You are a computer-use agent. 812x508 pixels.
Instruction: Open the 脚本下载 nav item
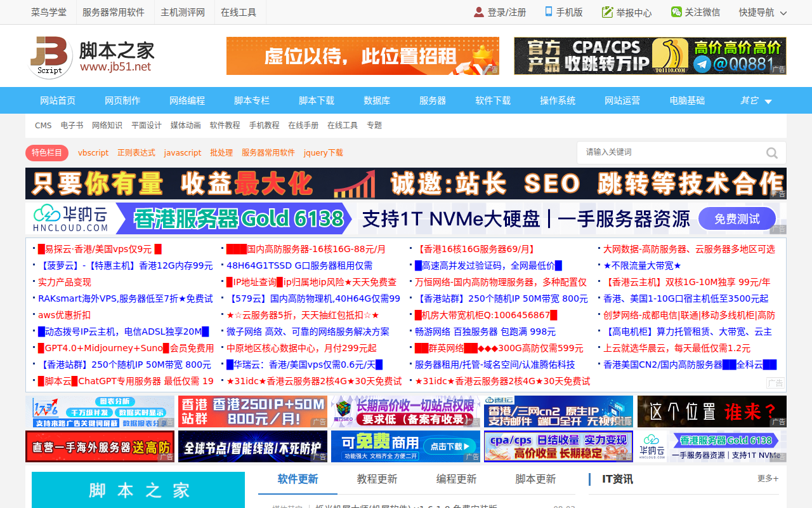click(x=317, y=100)
